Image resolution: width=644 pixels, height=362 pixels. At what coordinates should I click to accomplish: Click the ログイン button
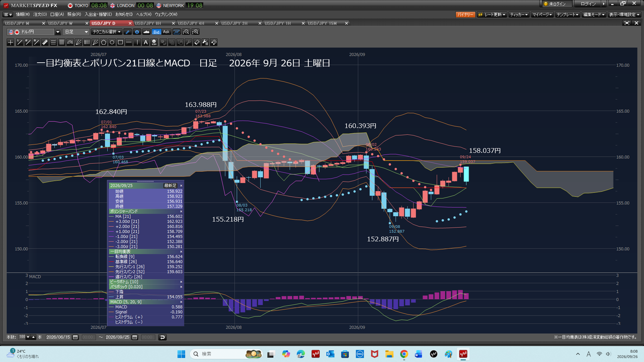click(588, 4)
